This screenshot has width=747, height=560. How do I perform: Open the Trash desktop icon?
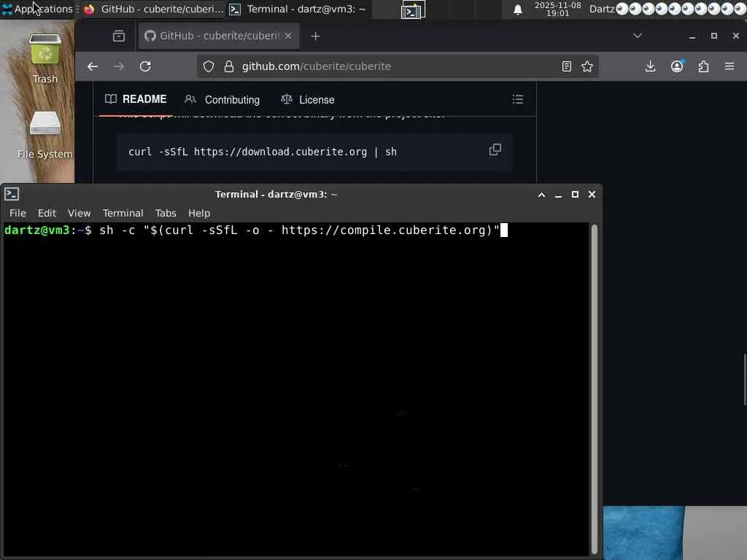pyautogui.click(x=44, y=58)
